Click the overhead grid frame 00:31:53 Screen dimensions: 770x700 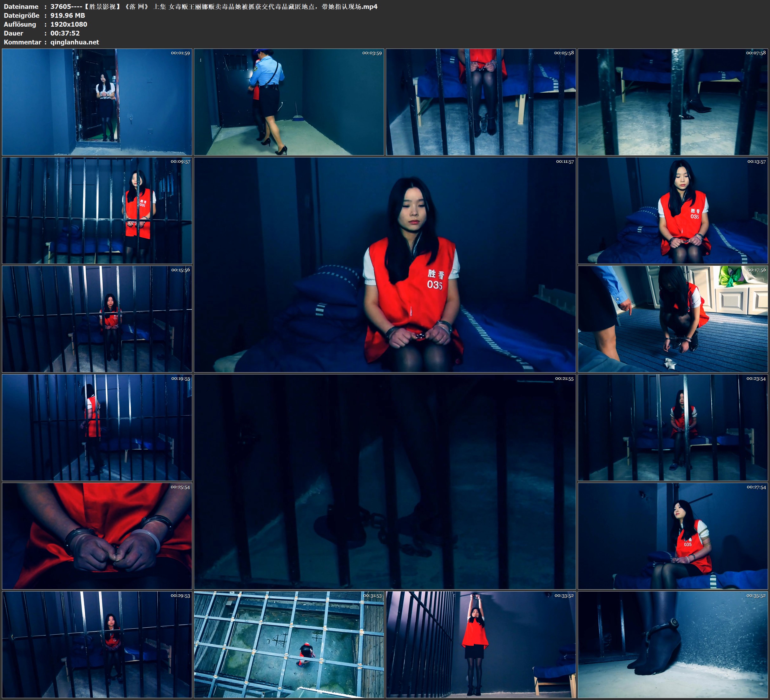point(289,644)
